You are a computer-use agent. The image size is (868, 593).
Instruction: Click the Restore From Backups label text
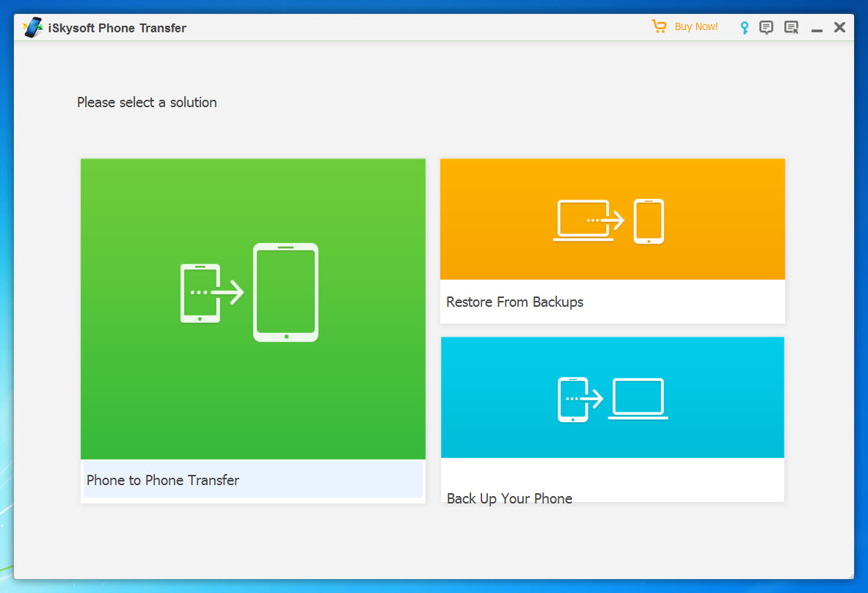[x=514, y=302]
